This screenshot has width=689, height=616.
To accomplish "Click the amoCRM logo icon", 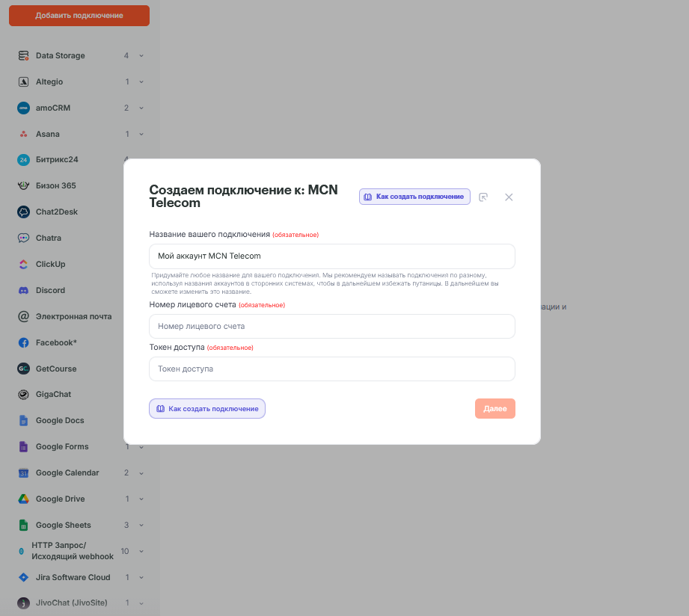I will tap(23, 108).
